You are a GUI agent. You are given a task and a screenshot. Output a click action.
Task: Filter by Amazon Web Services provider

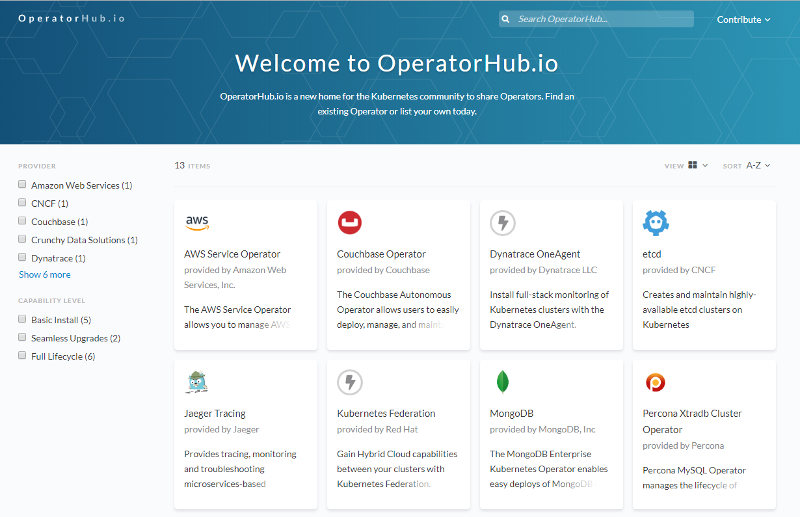[x=22, y=184]
